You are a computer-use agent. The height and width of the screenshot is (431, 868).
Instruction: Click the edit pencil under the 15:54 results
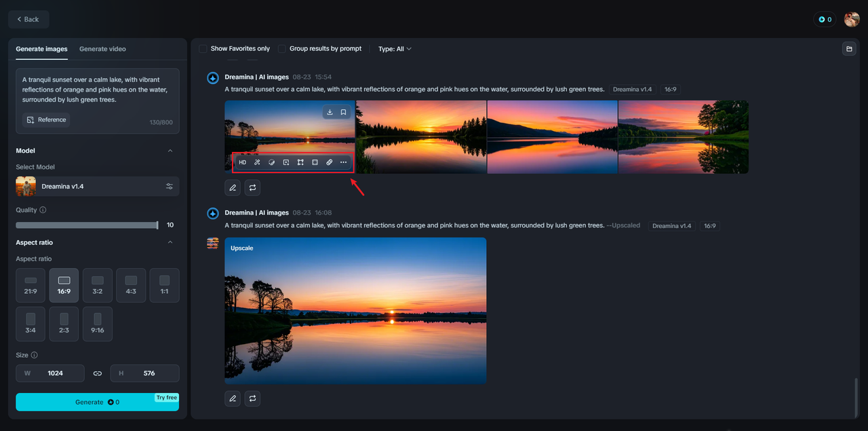click(233, 187)
